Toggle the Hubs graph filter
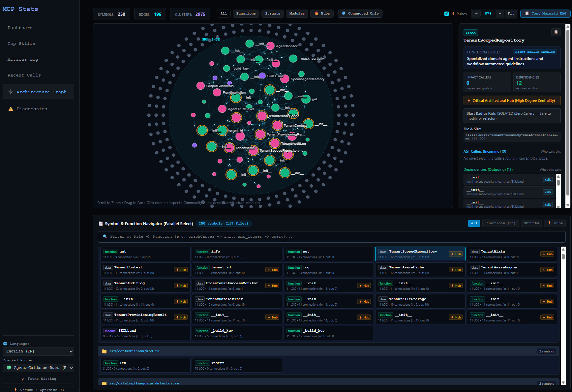 (322, 14)
